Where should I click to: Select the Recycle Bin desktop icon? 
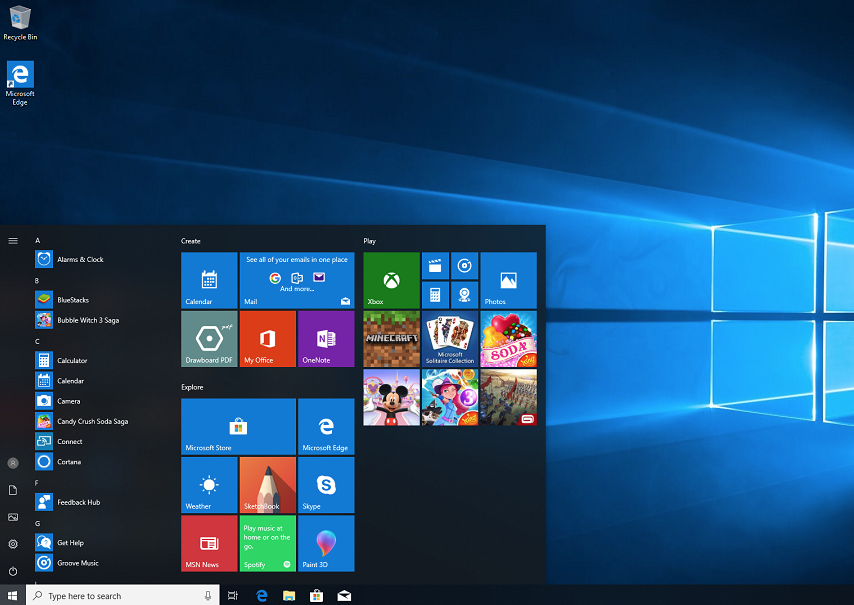(x=20, y=23)
